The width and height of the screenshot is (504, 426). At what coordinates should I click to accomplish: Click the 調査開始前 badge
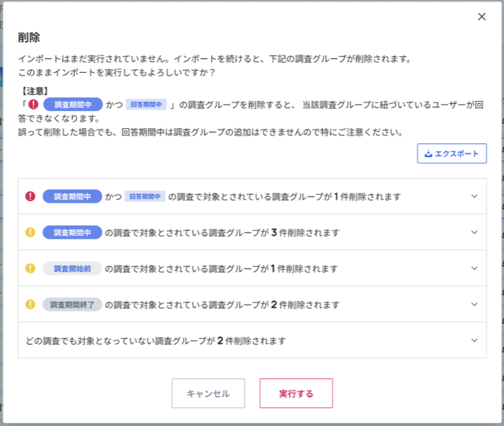(x=72, y=269)
